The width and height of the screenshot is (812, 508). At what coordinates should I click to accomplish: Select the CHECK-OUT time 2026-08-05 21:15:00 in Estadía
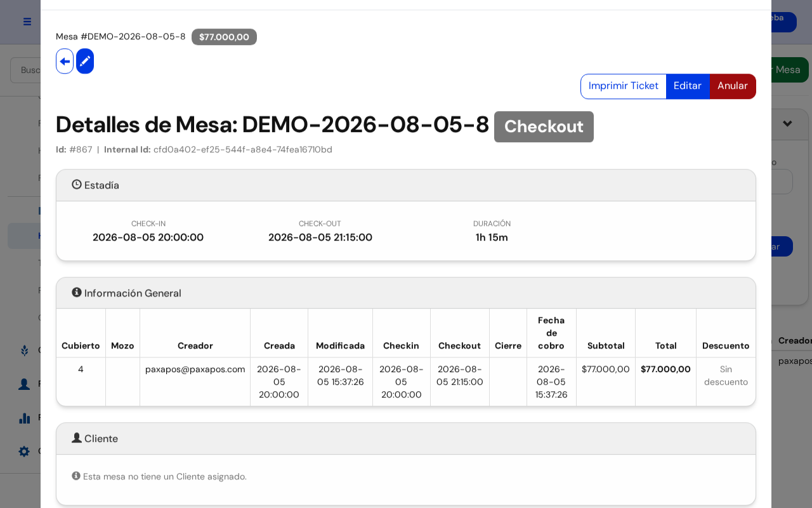320,237
